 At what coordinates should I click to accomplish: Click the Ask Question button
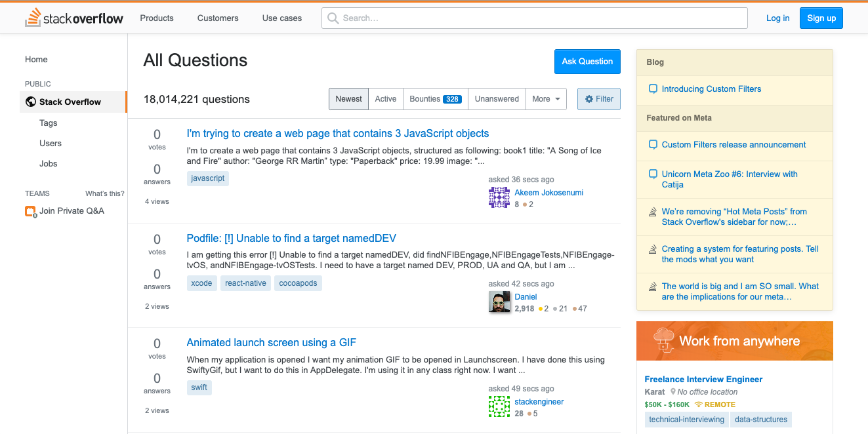pos(587,61)
